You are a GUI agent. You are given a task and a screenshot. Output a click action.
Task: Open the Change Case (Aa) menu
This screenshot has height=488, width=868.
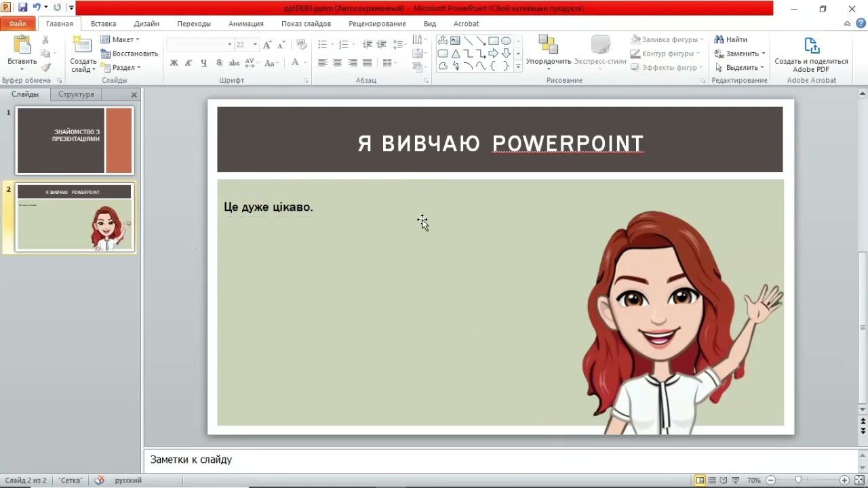(271, 63)
